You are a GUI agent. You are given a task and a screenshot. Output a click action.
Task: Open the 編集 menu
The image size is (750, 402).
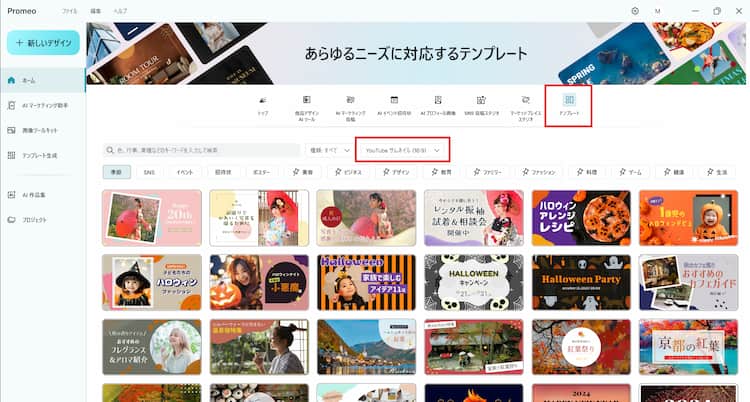click(x=96, y=11)
